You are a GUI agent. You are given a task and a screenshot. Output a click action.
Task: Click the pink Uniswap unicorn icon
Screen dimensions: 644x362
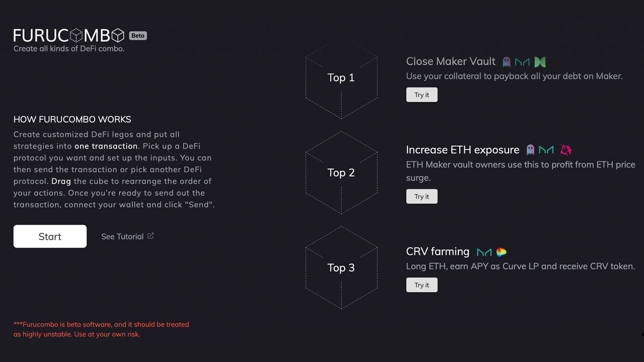(x=566, y=150)
